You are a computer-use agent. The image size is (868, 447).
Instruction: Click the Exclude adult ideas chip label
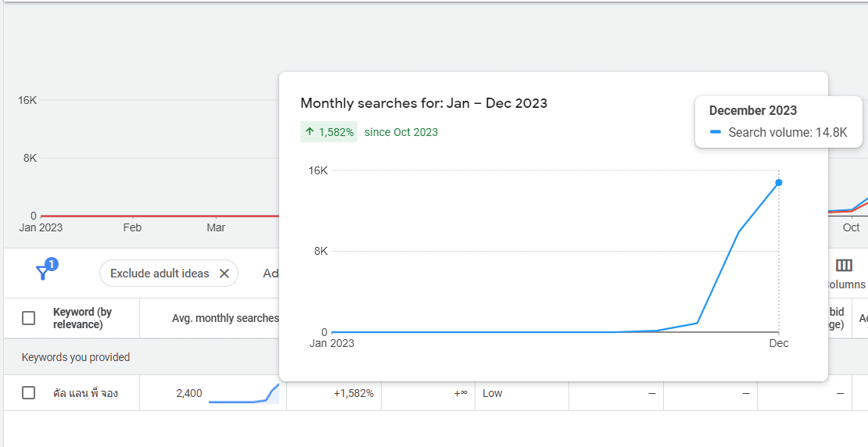coord(160,274)
